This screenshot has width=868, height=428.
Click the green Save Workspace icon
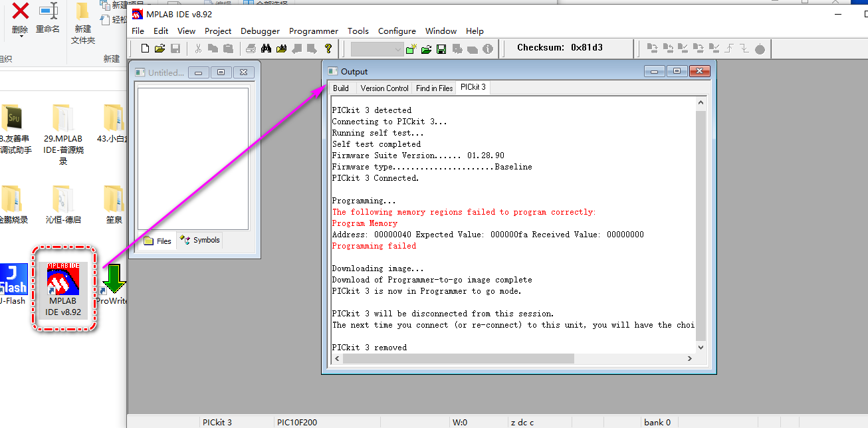click(x=441, y=49)
